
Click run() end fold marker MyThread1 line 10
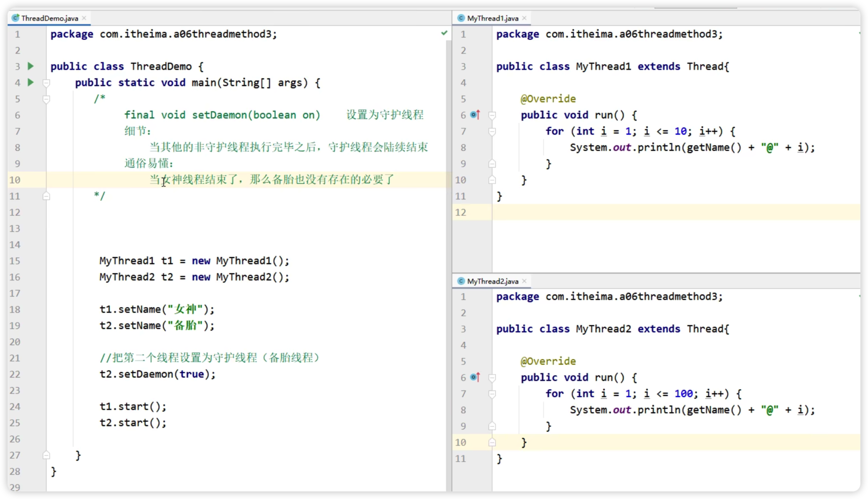(492, 180)
